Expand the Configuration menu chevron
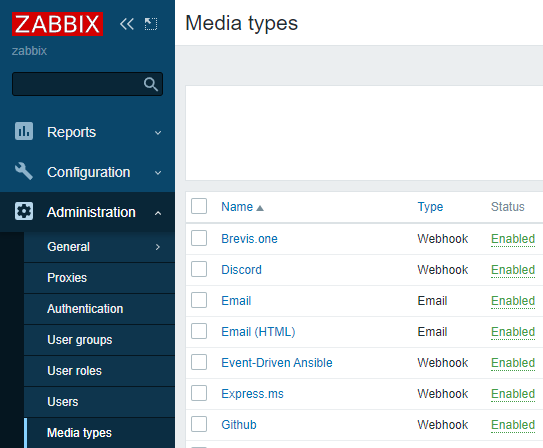543x448 pixels. (158, 172)
